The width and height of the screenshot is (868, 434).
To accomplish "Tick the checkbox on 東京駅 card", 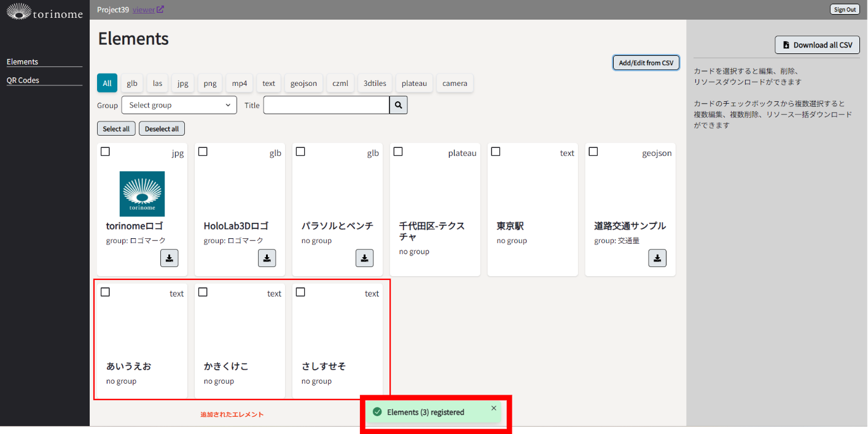I will [x=496, y=152].
